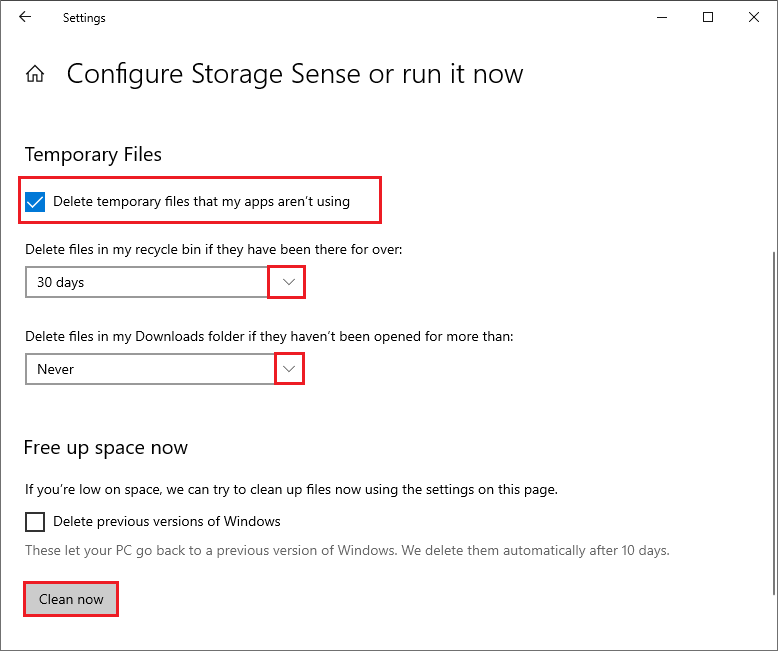Check Delete previous versions of Windows
This screenshot has width=778, height=651.
pos(35,522)
